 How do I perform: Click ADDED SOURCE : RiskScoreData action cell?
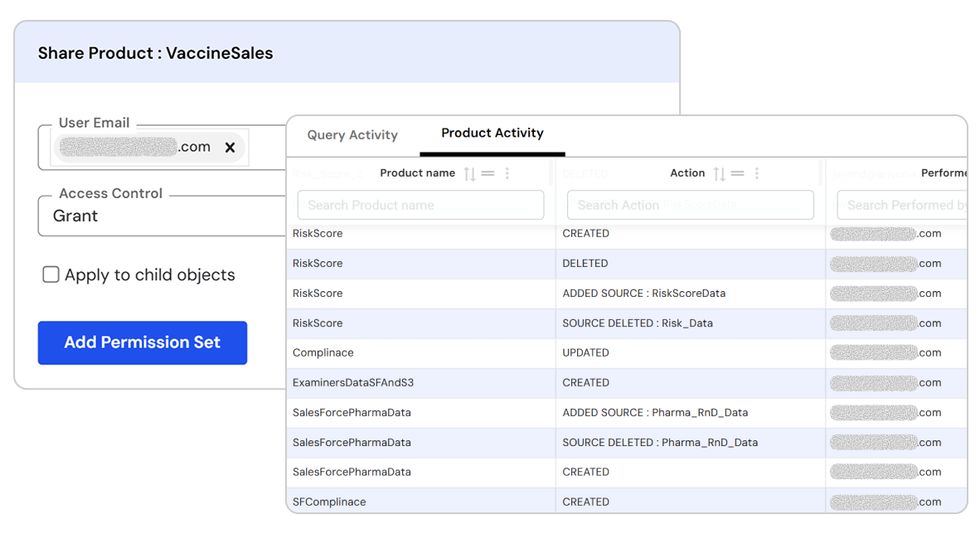click(x=643, y=293)
